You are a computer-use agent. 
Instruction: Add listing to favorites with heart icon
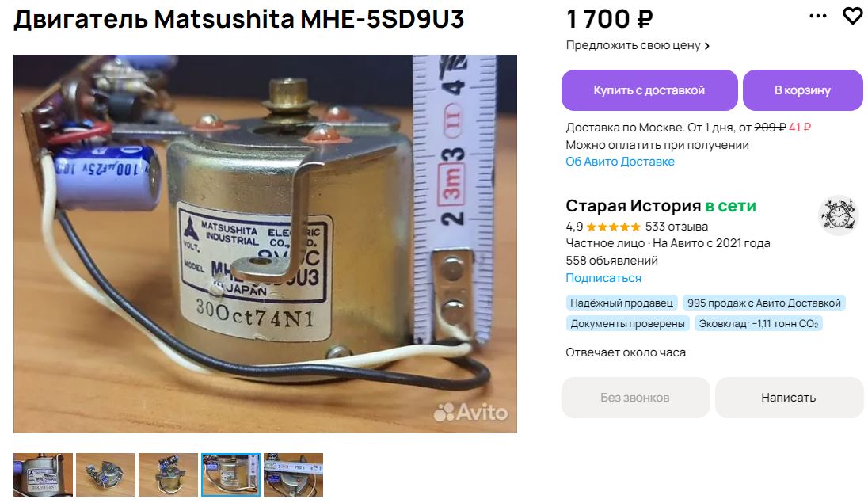852,16
